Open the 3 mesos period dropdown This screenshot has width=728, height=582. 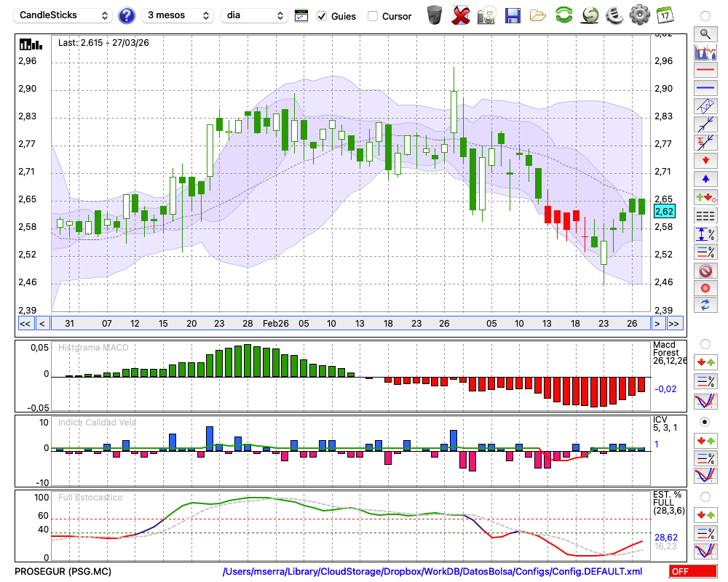click(178, 15)
